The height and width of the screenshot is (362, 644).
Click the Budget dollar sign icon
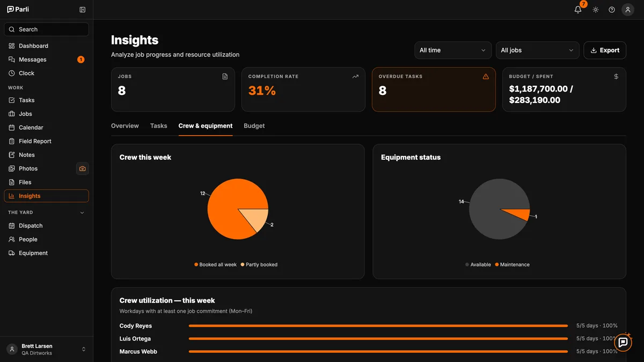(616, 77)
